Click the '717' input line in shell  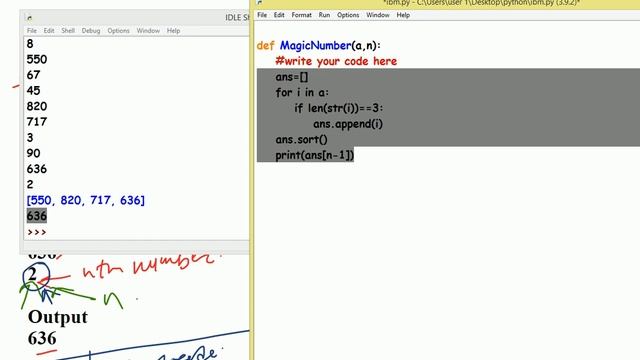pos(37,122)
